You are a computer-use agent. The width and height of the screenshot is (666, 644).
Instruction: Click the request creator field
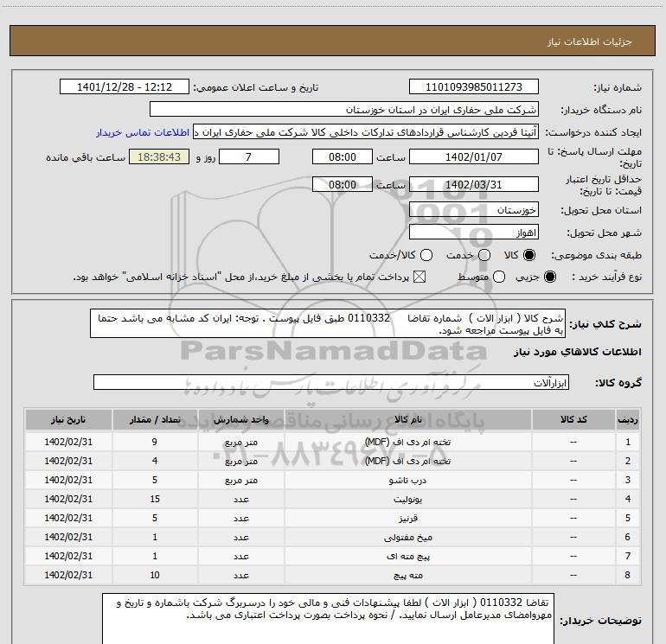click(x=366, y=132)
